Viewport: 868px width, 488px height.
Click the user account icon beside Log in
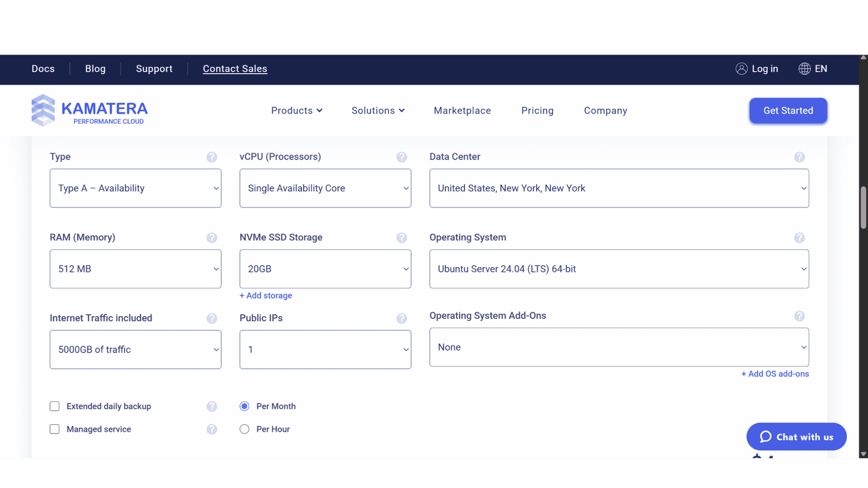(x=741, y=69)
